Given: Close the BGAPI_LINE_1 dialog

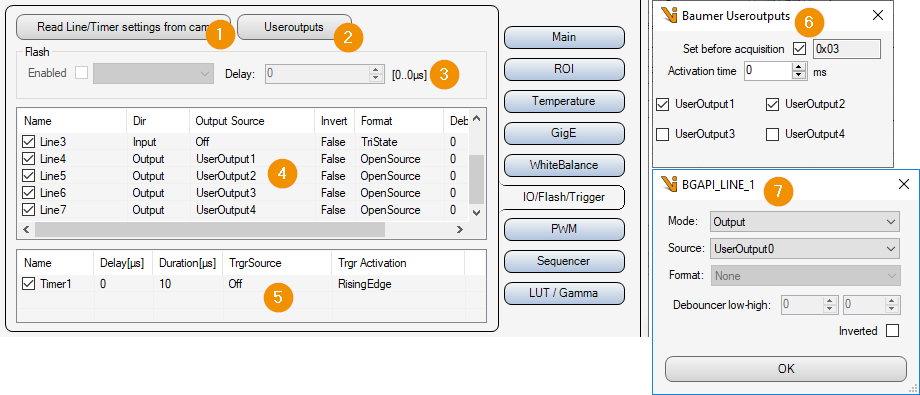Looking at the screenshot, I should pos(904,184).
